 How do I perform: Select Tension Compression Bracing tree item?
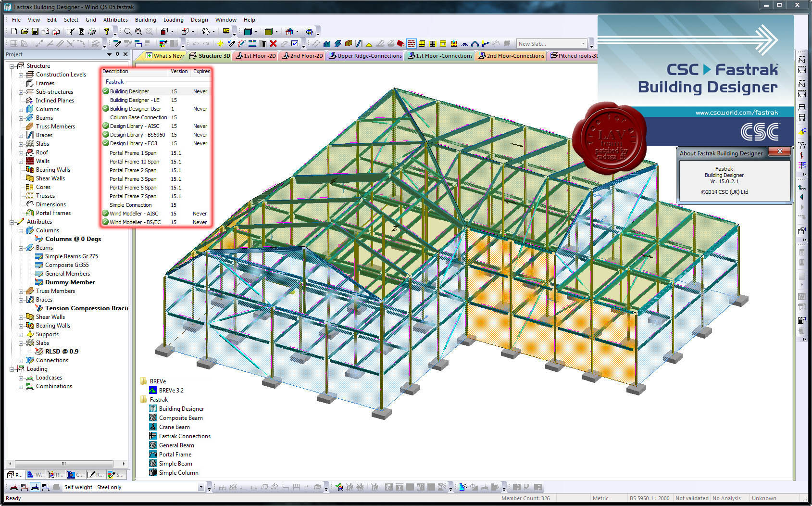87,308
